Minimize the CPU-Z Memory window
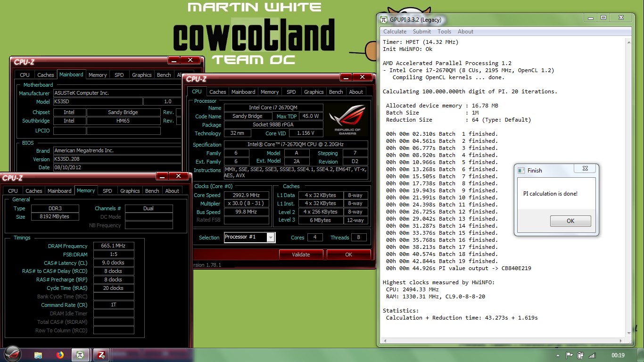Screen dimensions: 644x362 [x=163, y=176]
